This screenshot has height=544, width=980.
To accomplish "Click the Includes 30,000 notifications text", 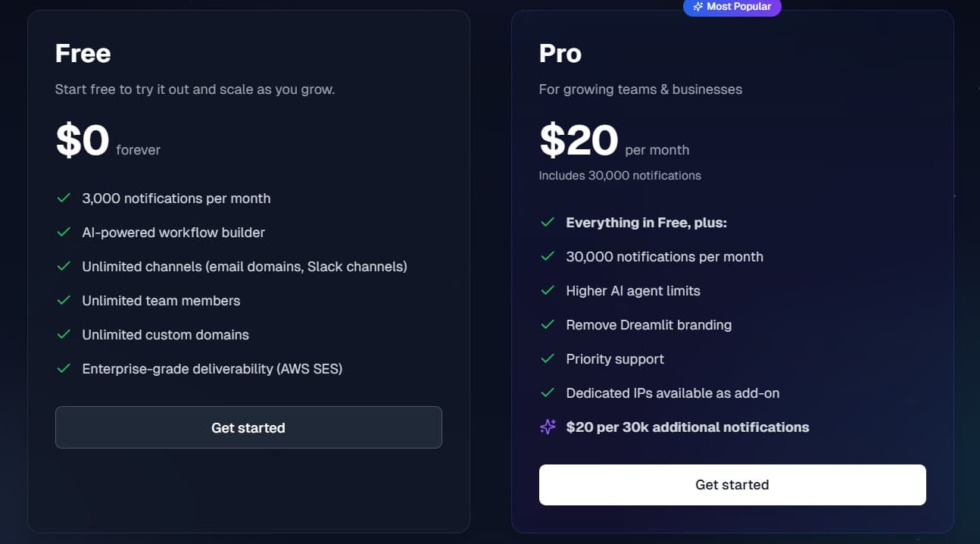I will (x=620, y=175).
